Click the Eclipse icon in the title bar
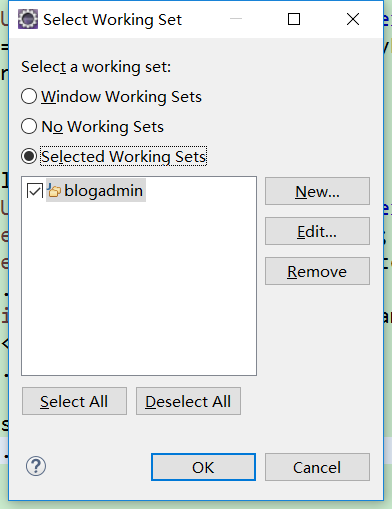 (x=28, y=19)
